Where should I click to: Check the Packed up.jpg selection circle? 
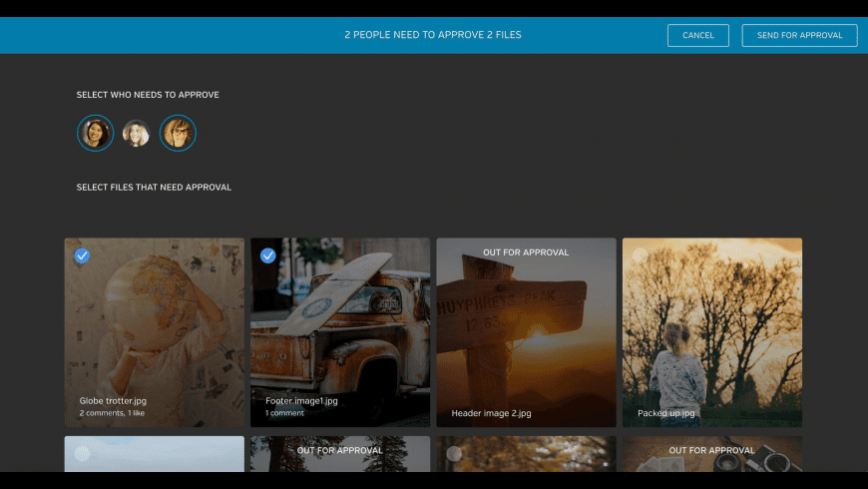pyautogui.click(x=640, y=255)
